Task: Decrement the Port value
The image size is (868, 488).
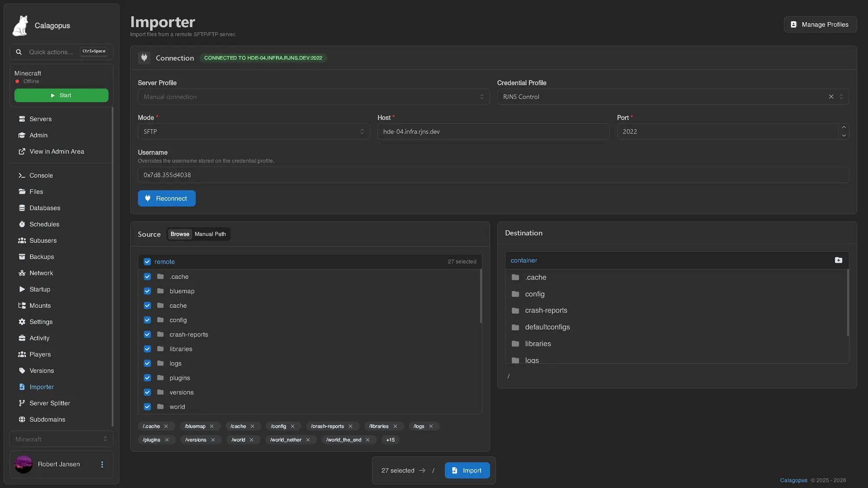Action: click(x=844, y=135)
